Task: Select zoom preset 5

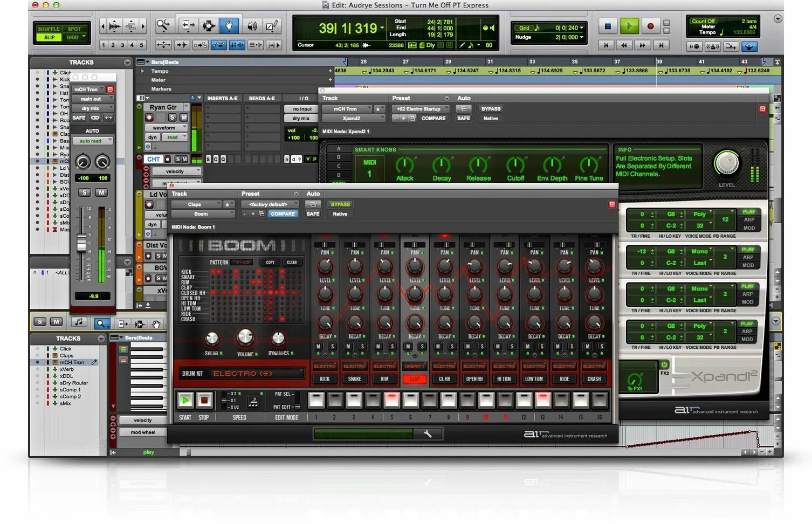Action: pos(142,45)
